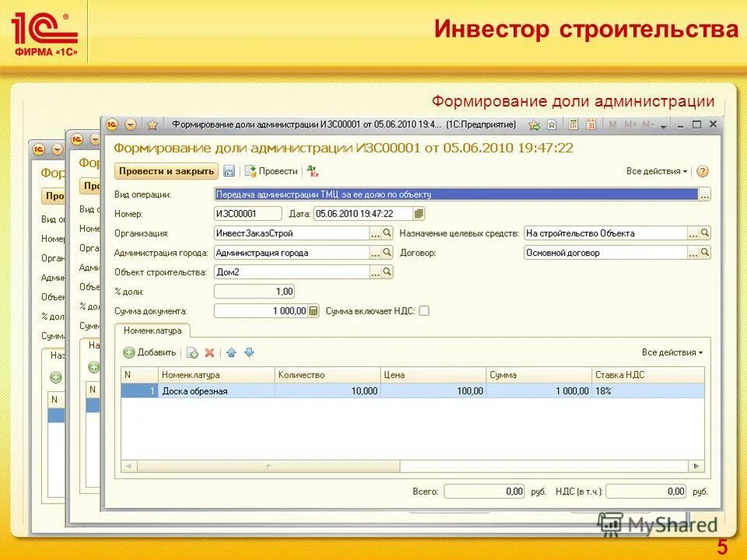Open the Назначение целевых средств magnifier icon
This screenshot has width=747, height=560.
pyautogui.click(x=705, y=233)
